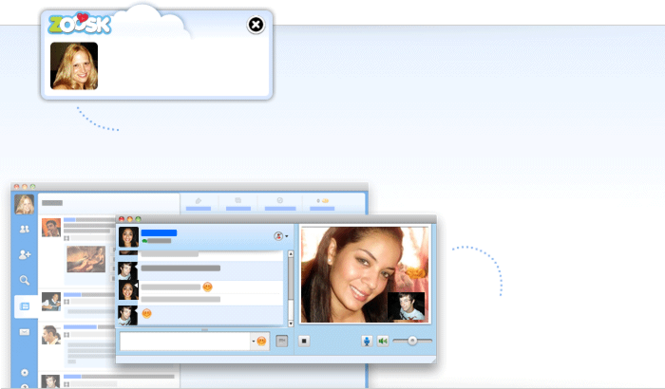The width and height of the screenshot is (665, 389).
Task: Close the Zoosk popup with X button
Action: pyautogui.click(x=256, y=25)
